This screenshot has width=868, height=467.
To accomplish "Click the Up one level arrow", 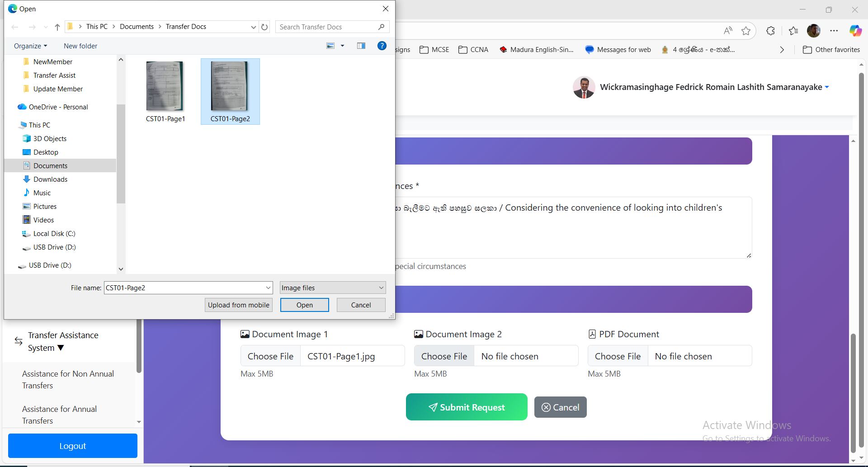I will [57, 27].
